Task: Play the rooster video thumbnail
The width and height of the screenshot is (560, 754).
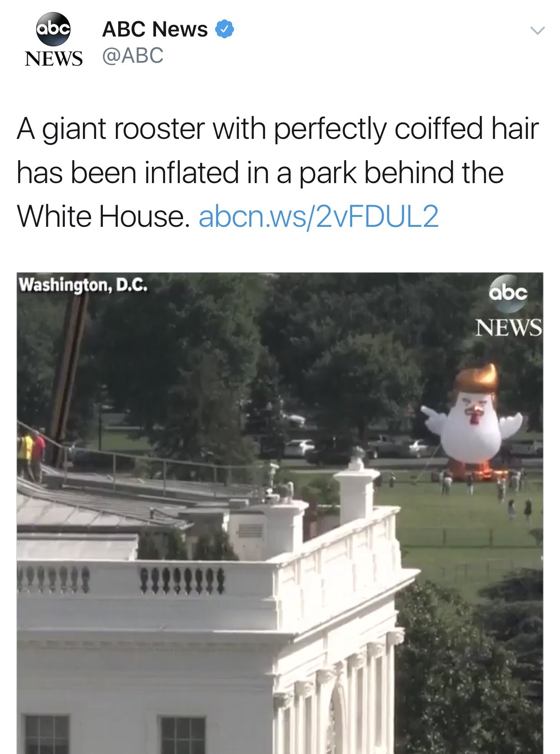Action: (x=280, y=513)
